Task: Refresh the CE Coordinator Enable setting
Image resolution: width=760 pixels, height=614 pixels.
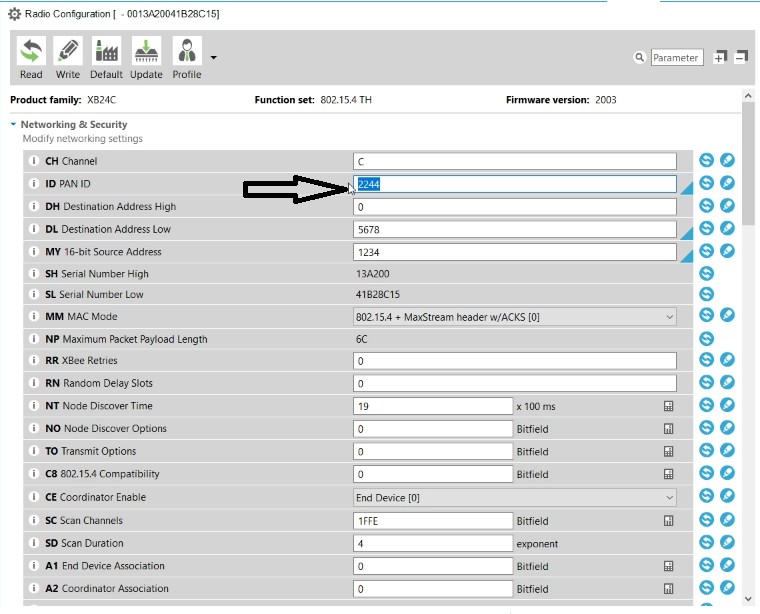Action: 706,496
